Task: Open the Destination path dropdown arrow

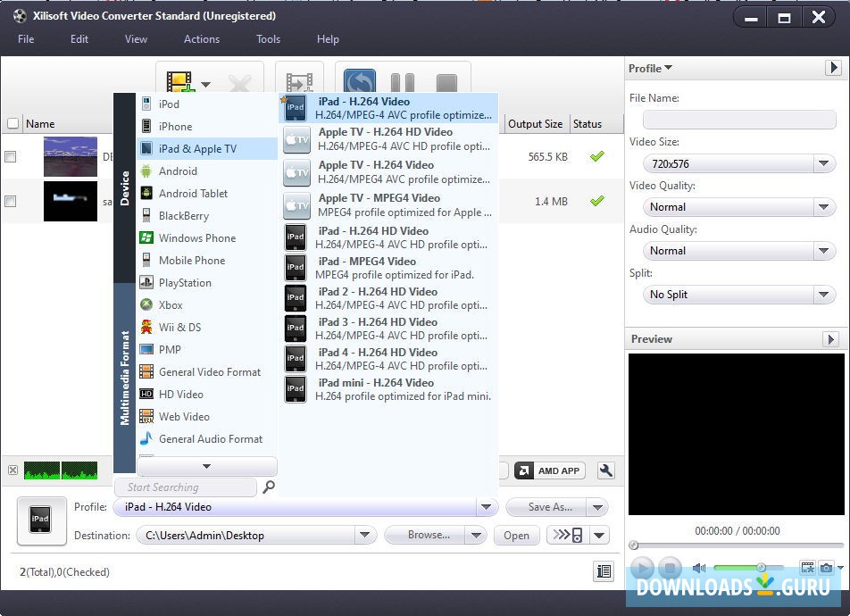Action: tap(365, 535)
